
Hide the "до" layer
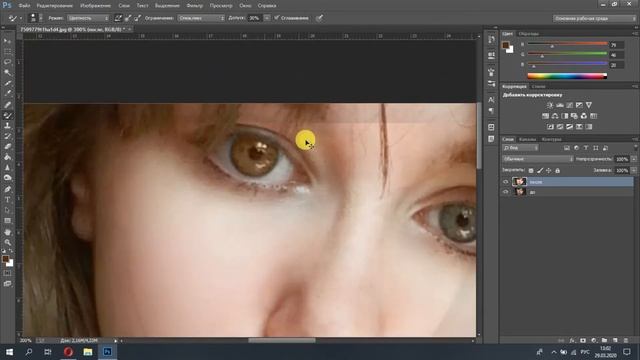tap(506, 192)
